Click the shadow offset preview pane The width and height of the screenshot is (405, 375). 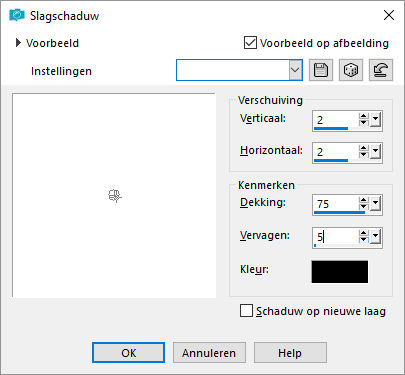[x=114, y=195]
